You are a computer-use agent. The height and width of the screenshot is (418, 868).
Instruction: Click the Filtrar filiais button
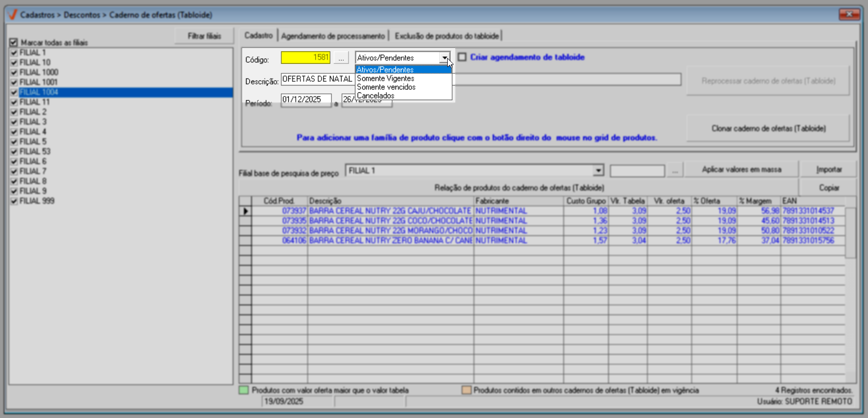pos(204,36)
